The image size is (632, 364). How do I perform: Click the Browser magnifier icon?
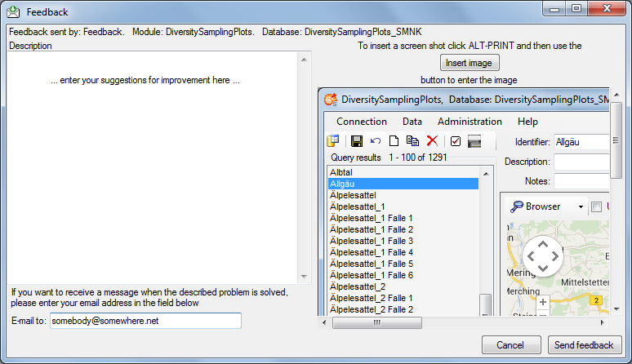click(516, 206)
